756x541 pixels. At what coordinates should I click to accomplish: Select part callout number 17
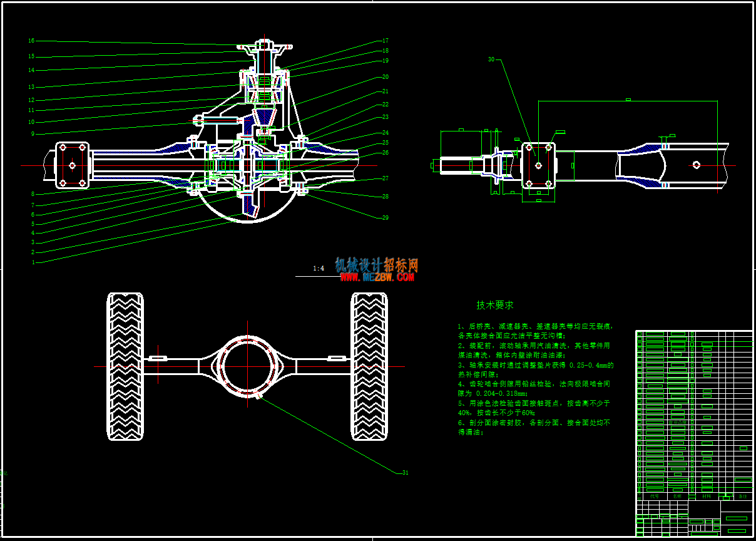[x=386, y=41]
